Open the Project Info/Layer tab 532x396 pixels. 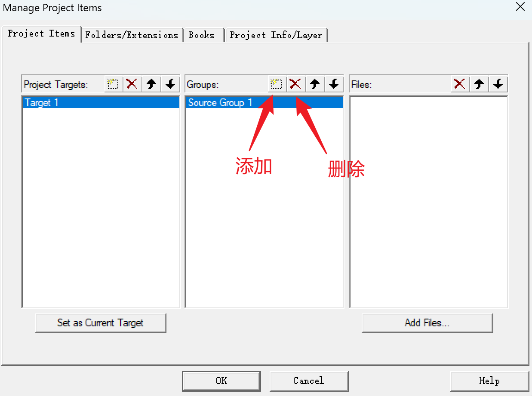pos(276,35)
